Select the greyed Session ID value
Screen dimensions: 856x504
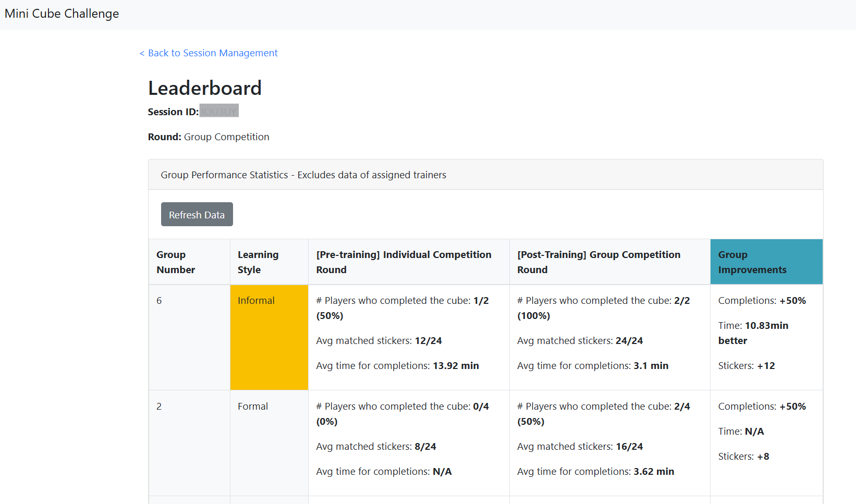point(219,111)
